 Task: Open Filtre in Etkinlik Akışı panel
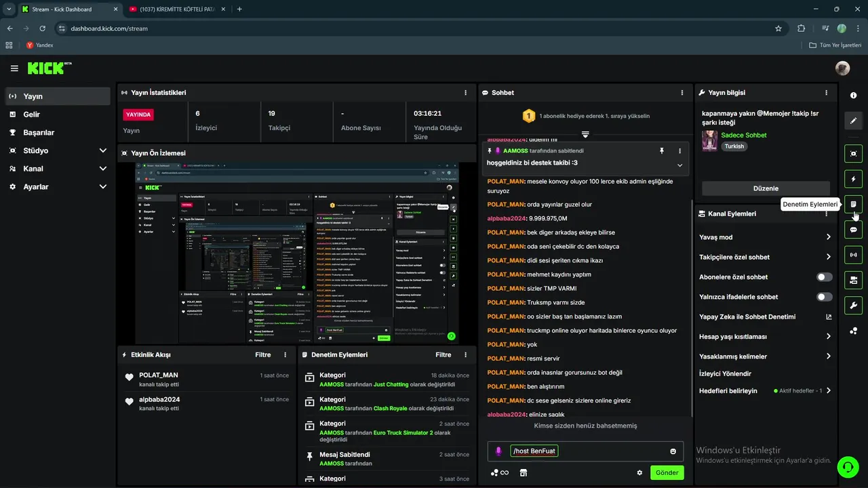tap(263, 354)
